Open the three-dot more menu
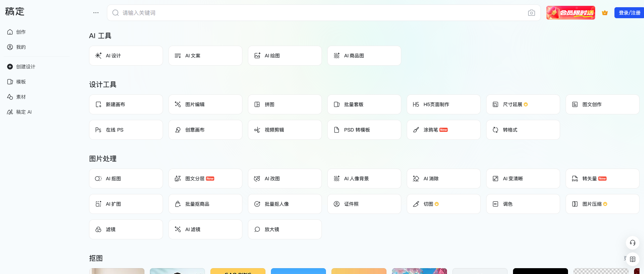Screen dimensions: 644x274 tap(96, 13)
